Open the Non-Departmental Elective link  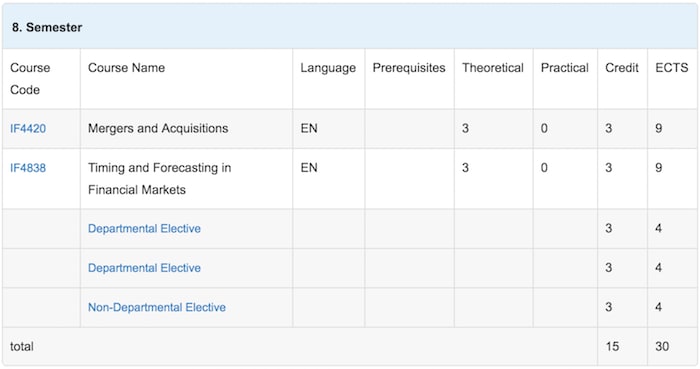(x=157, y=307)
